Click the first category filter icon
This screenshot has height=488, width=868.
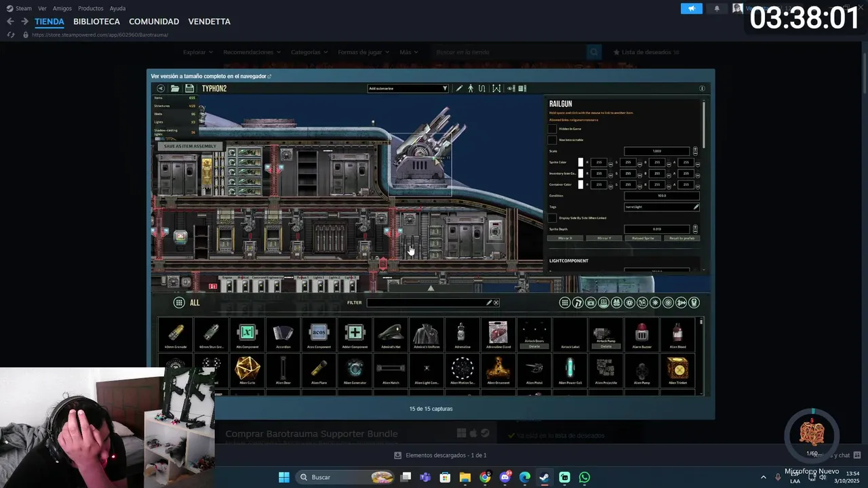click(x=564, y=302)
